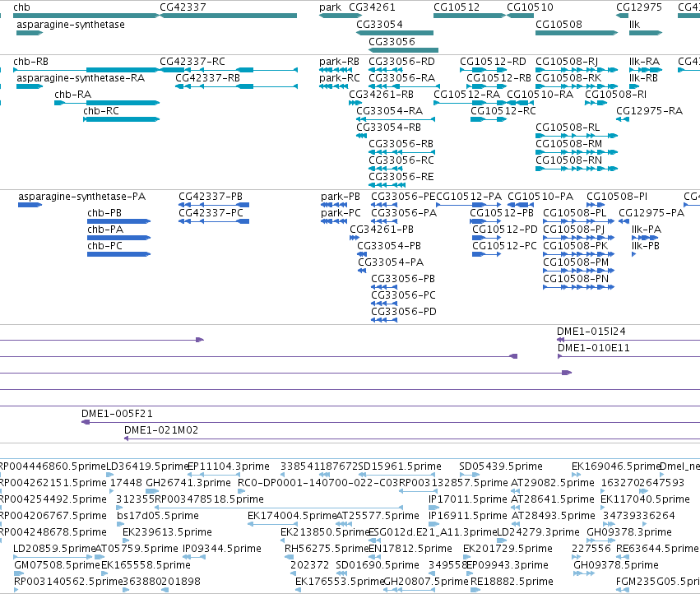
Task: Select the CG10510-PA protein feature
Action: 521,205
